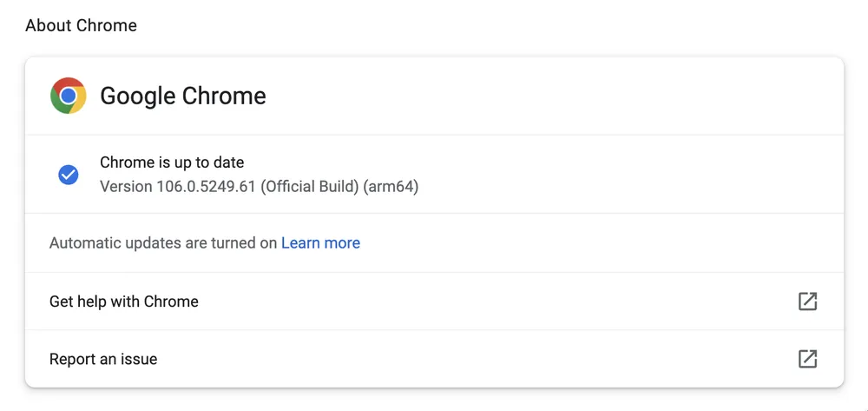This screenshot has height=411, width=868.
Task: Click the version number 106.0.5249.61
Action: 206,187
